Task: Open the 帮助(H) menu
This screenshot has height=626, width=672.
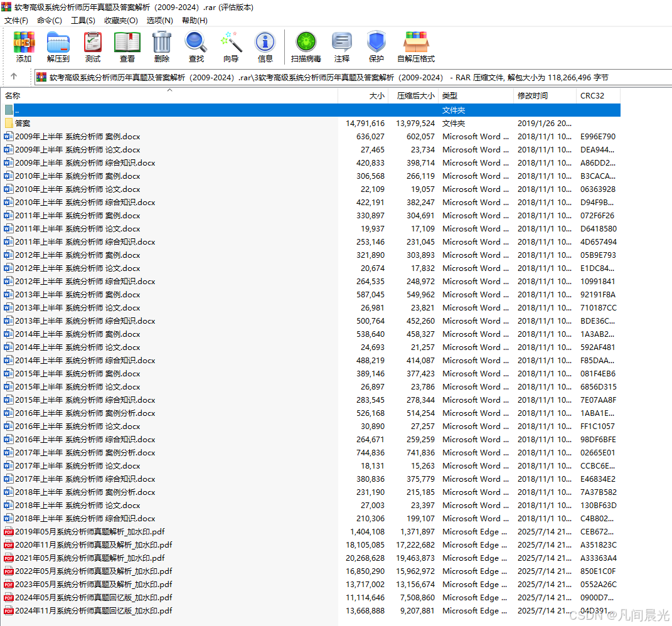Action: (x=195, y=21)
